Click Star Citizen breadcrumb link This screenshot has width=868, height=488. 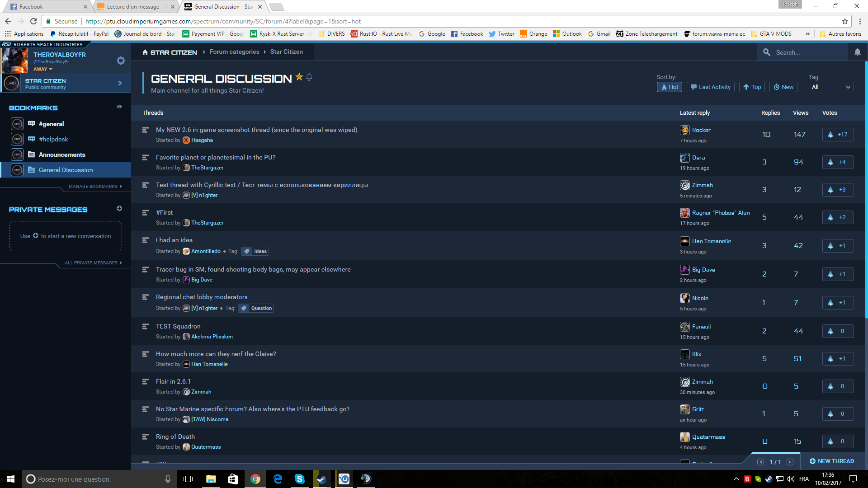coord(287,52)
